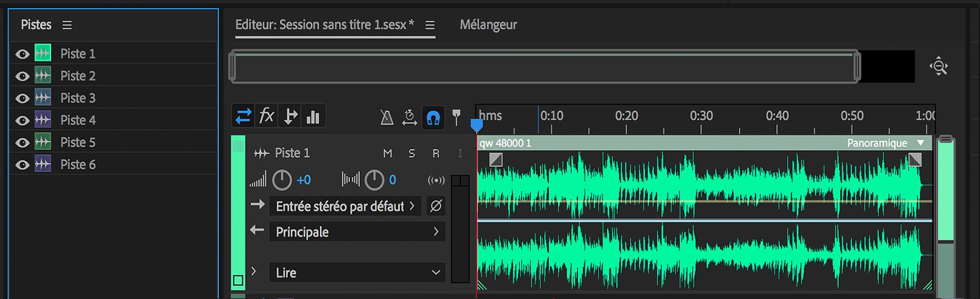Click the horizontal zoom navigator bar
Viewport: 980px width, 299px height.
point(545,66)
